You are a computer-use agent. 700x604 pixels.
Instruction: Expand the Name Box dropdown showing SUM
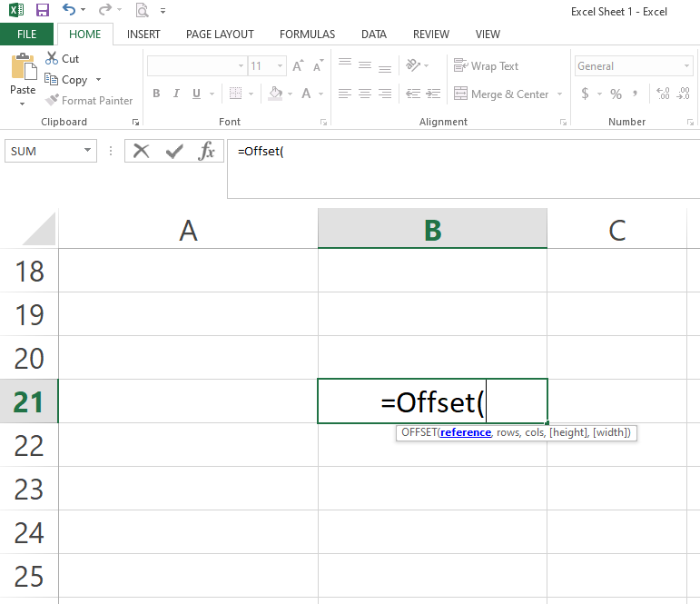point(88,151)
